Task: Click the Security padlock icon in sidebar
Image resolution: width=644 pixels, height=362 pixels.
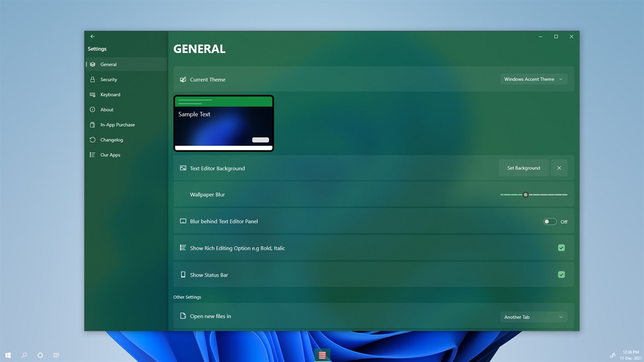Action: (93, 79)
